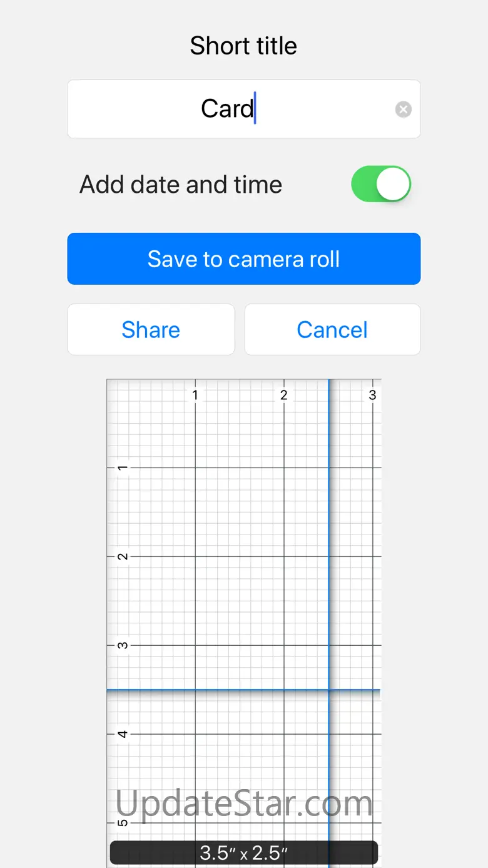Tap the left ruler mark 5

(x=123, y=822)
